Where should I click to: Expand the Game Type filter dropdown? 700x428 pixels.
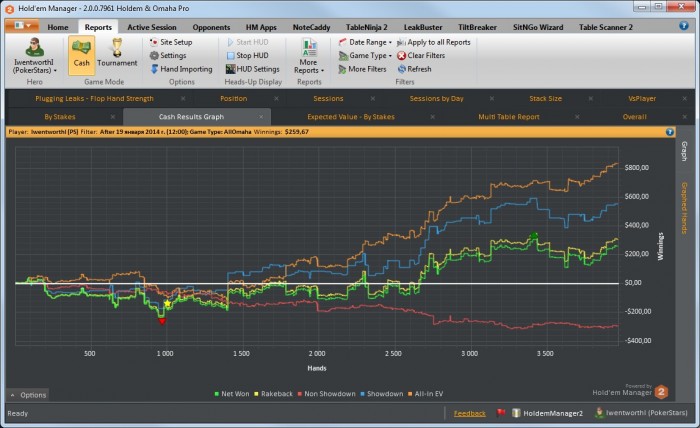(370, 56)
